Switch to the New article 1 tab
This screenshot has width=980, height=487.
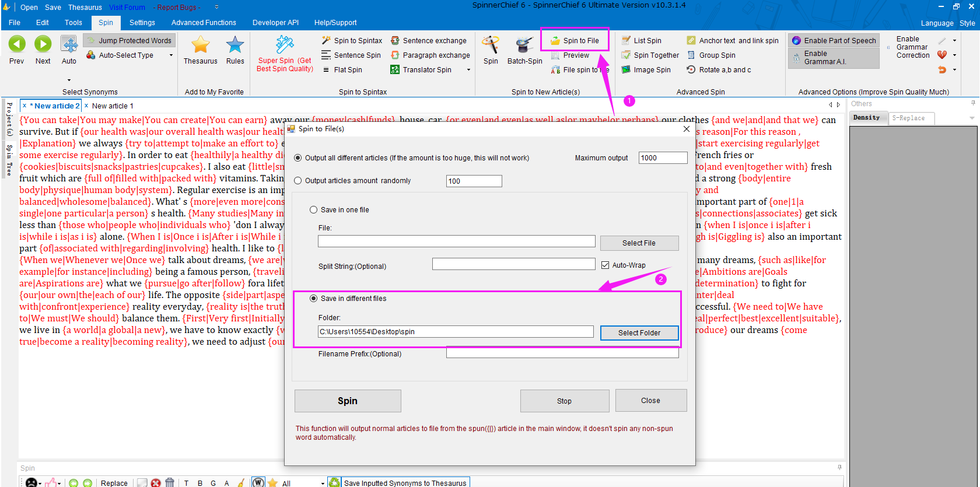[113, 106]
